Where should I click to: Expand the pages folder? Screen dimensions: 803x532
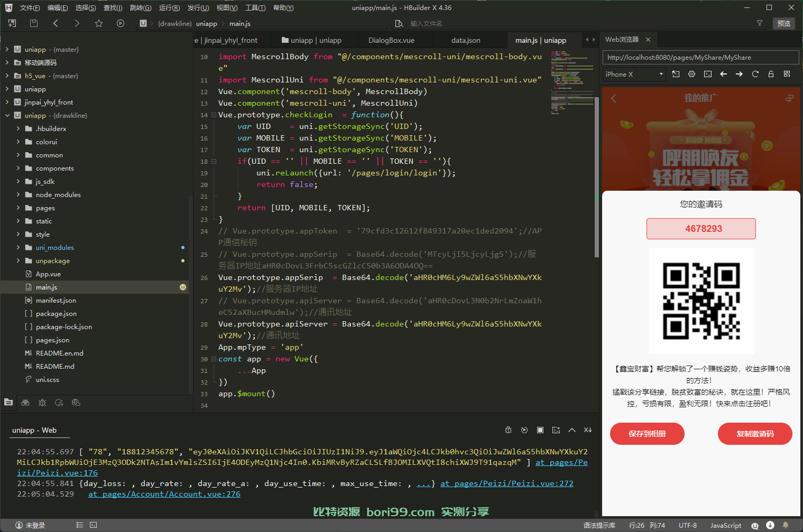[x=18, y=208]
